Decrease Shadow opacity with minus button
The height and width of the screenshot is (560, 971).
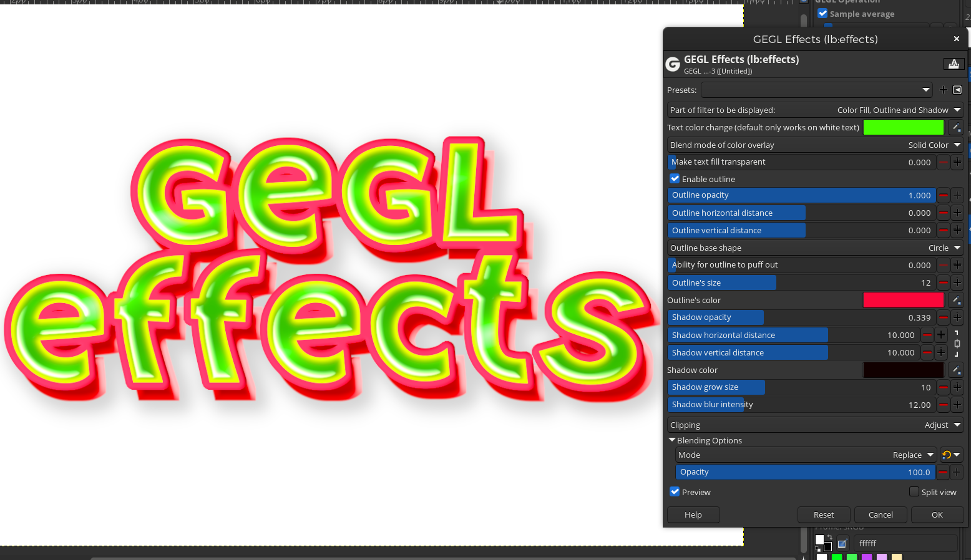[944, 317]
